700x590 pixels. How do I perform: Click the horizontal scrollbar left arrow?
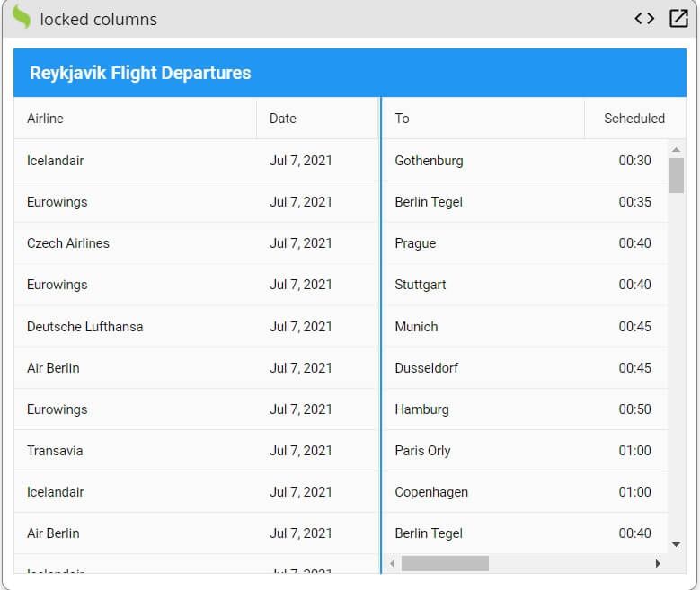[x=393, y=564]
